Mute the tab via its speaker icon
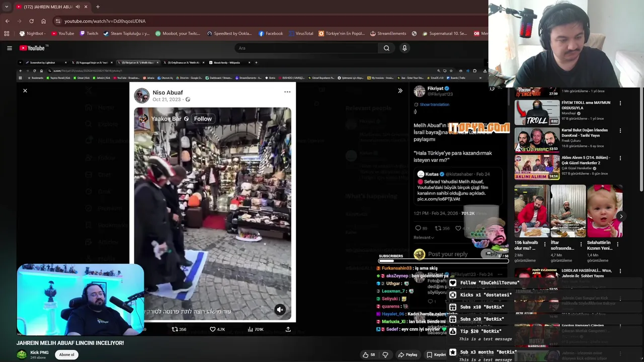The image size is (644, 362). (x=77, y=7)
